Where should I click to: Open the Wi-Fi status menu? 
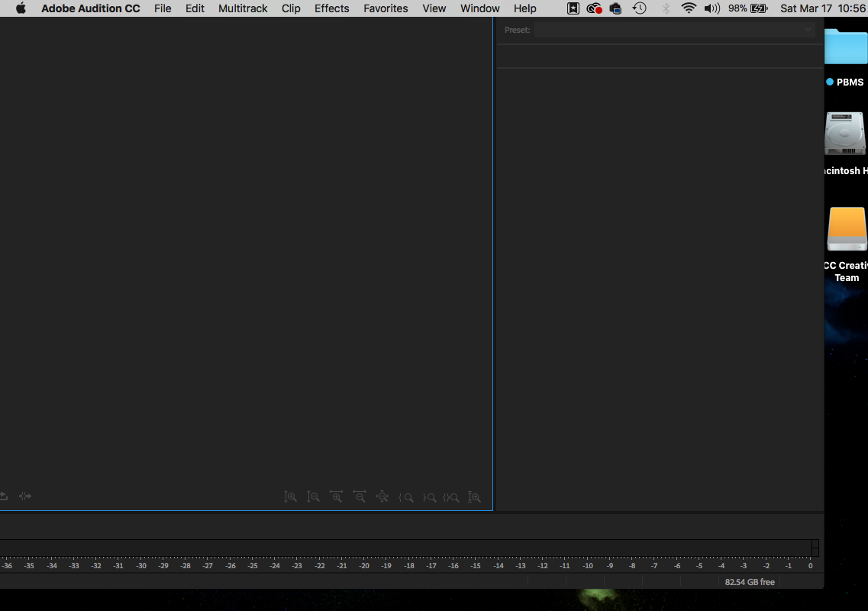tap(689, 8)
